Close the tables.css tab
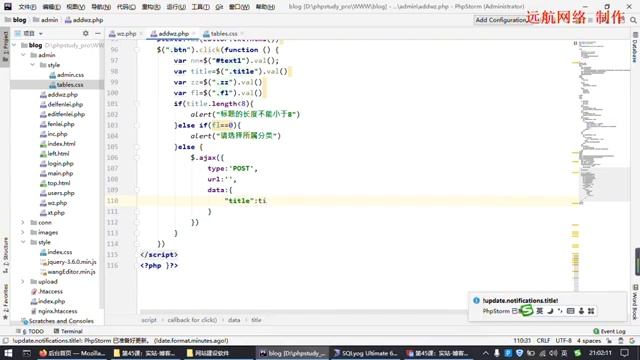Image resolution: width=640 pixels, height=360 pixels. [242, 33]
